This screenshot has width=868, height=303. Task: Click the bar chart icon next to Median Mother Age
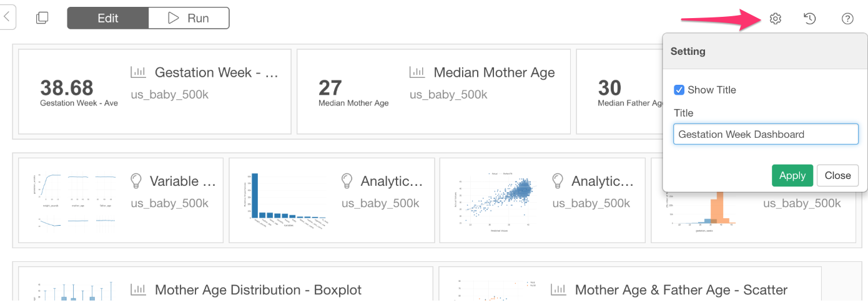click(417, 72)
